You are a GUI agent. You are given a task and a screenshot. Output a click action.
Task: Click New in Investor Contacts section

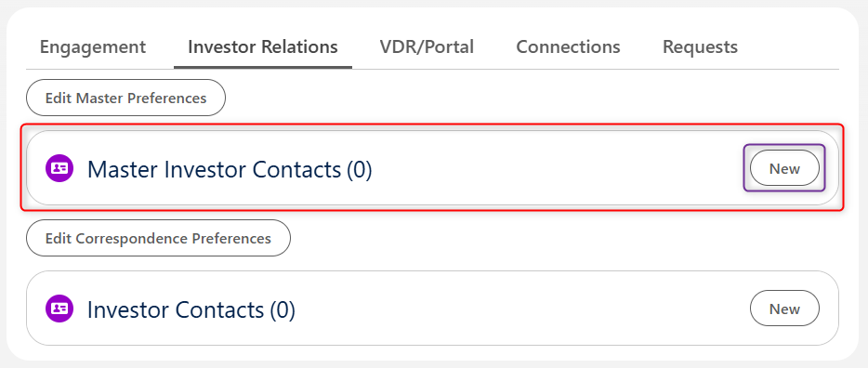click(x=784, y=309)
